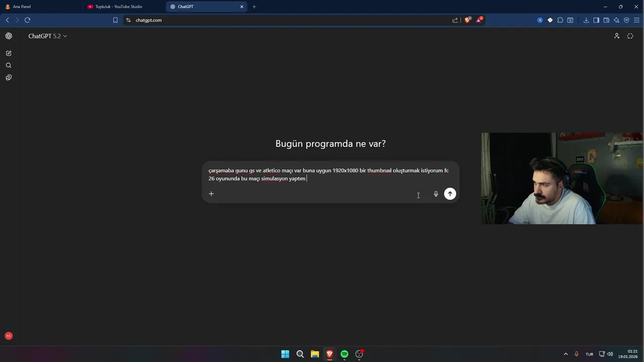This screenshot has height=362, width=644.
Task: Open Leo AI assistant
Action: tap(616, 20)
